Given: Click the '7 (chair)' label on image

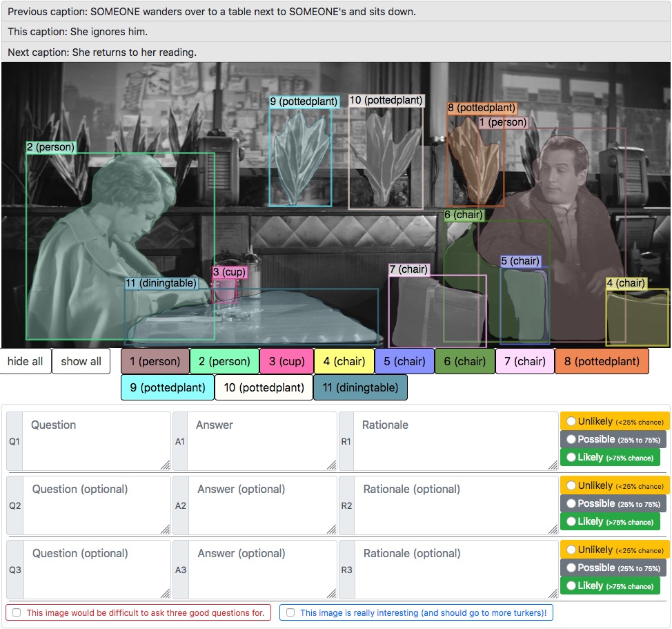Looking at the screenshot, I should [409, 269].
